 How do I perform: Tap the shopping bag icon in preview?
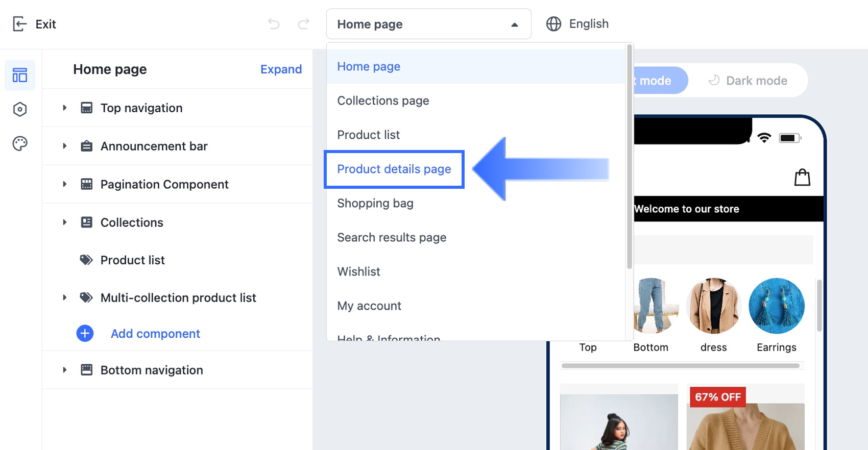802,177
